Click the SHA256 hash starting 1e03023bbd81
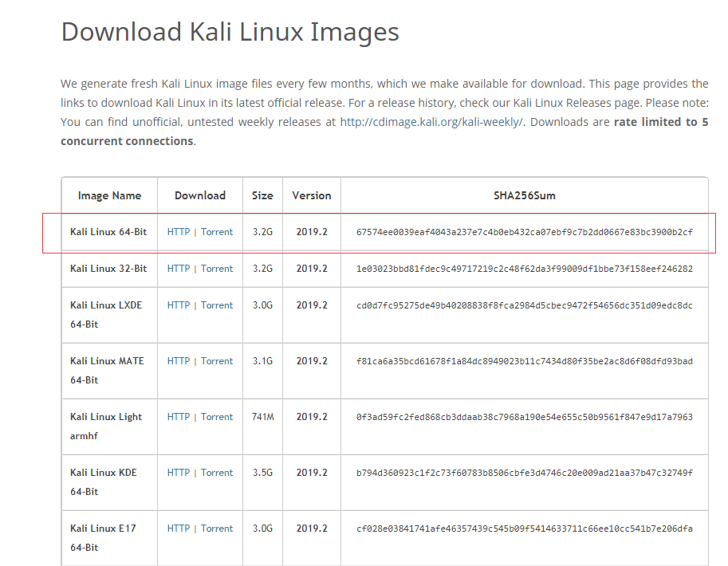Screen dimensions: 728x566 [x=525, y=269]
